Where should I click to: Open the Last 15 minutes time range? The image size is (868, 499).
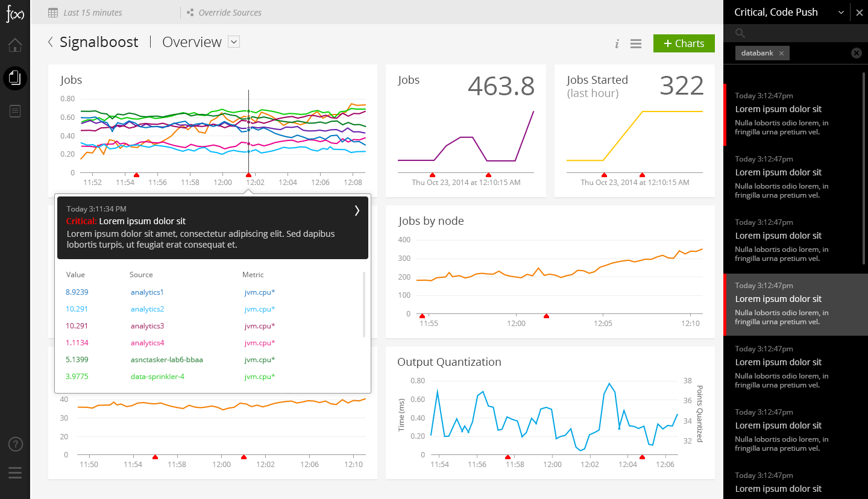click(92, 12)
